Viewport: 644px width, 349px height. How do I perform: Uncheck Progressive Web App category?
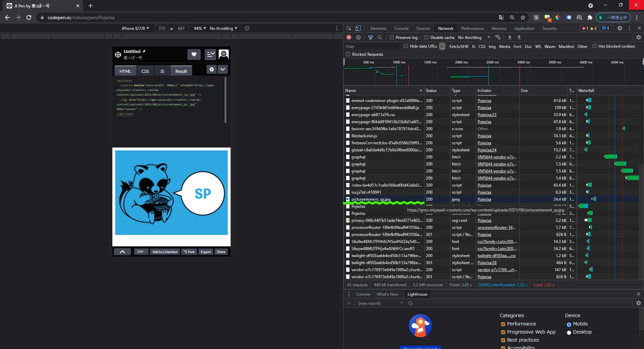tap(503, 332)
